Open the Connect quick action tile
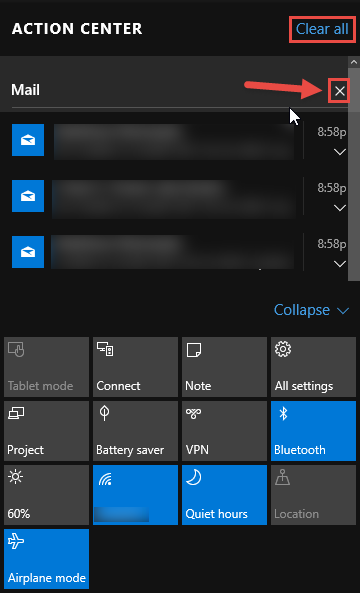The width and height of the screenshot is (360, 593). (x=135, y=367)
